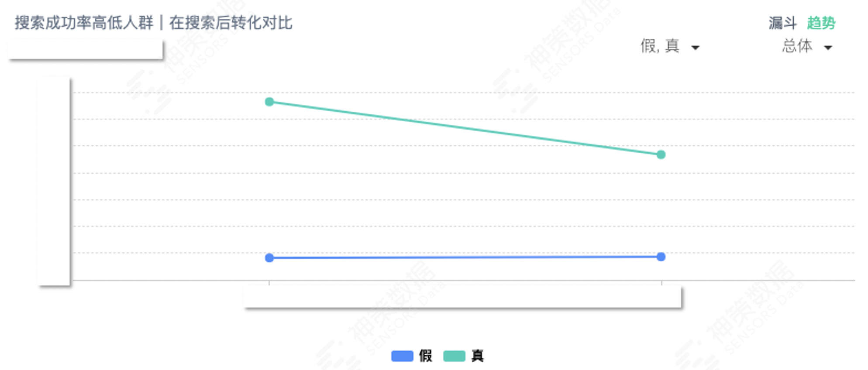Click the blank box under the title
The image size is (868, 370).
point(85,49)
